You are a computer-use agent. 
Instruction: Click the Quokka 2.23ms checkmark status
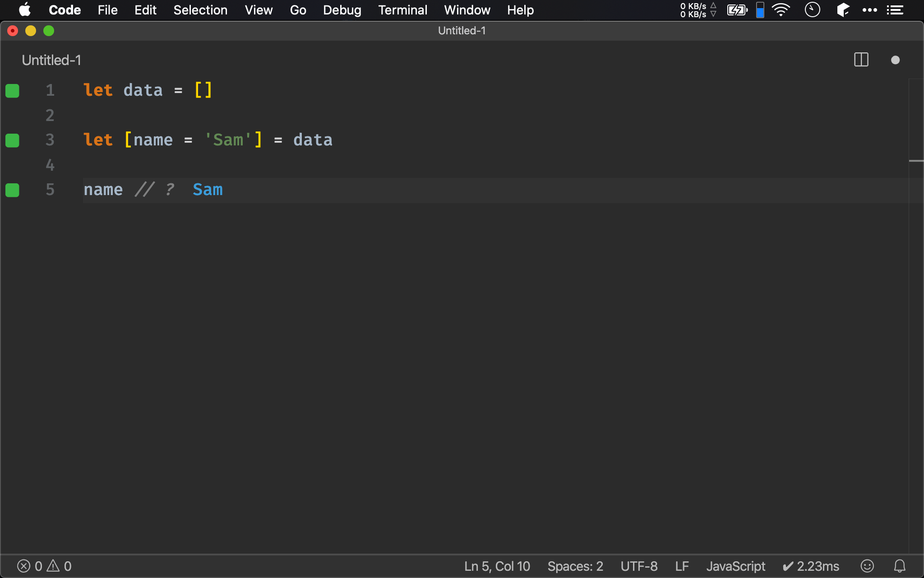click(x=811, y=566)
